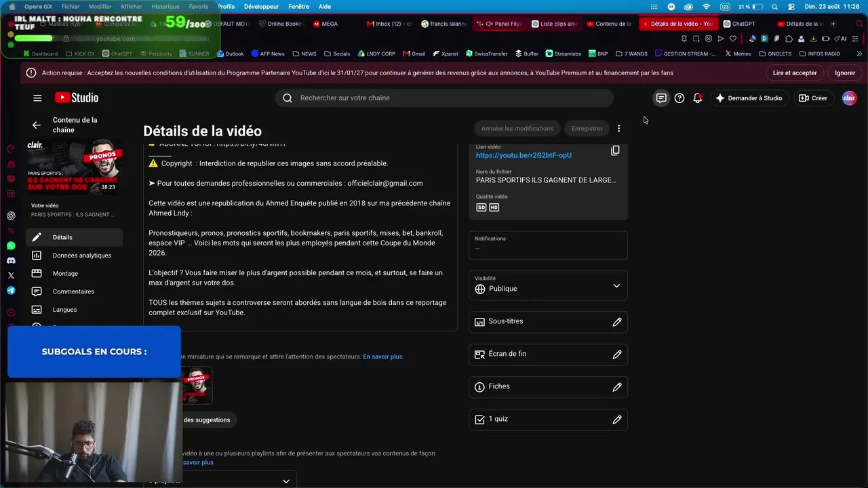Screen dimensions: 868x488
Task: Open Discord in the Opera sidebar
Action: click(x=11, y=260)
